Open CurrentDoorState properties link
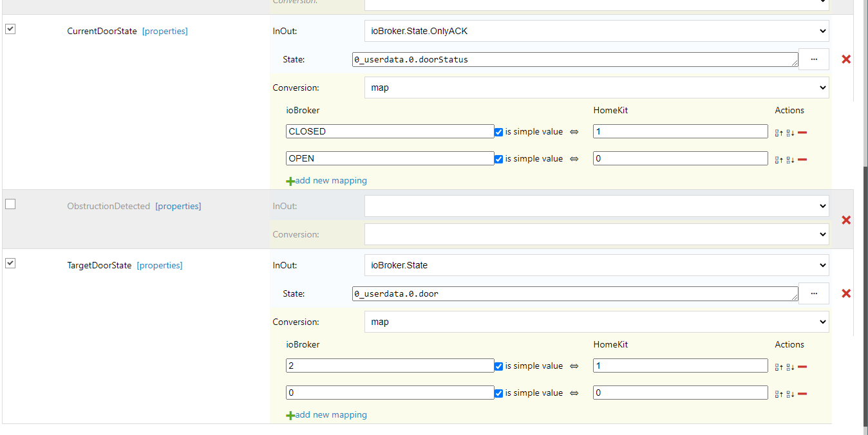 coord(165,31)
